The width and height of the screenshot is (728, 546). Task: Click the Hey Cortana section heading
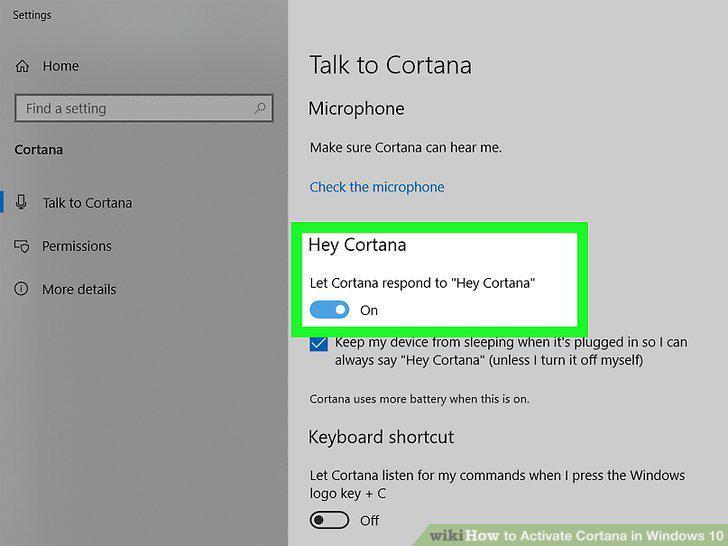357,245
